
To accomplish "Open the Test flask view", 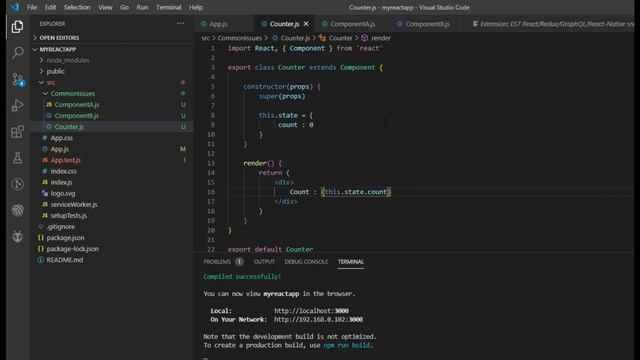I will pyautogui.click(x=17, y=158).
